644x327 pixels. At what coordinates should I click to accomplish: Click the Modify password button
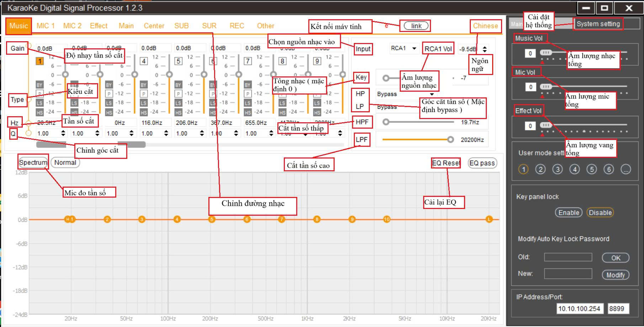pyautogui.click(x=616, y=275)
